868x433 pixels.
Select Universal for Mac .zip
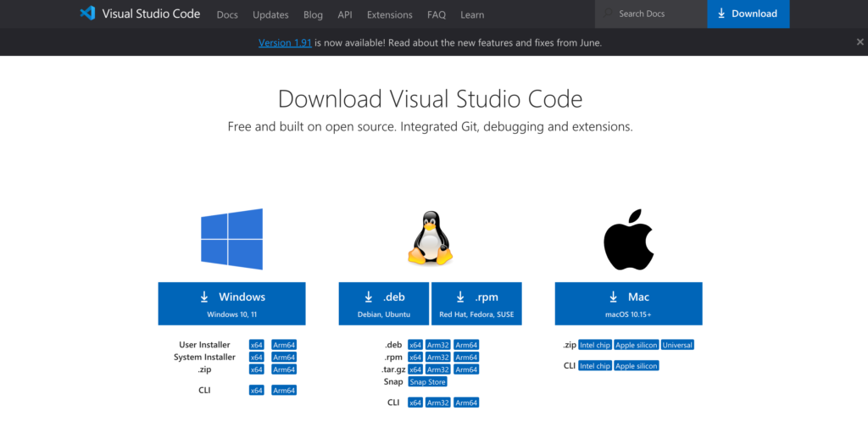[x=677, y=345]
